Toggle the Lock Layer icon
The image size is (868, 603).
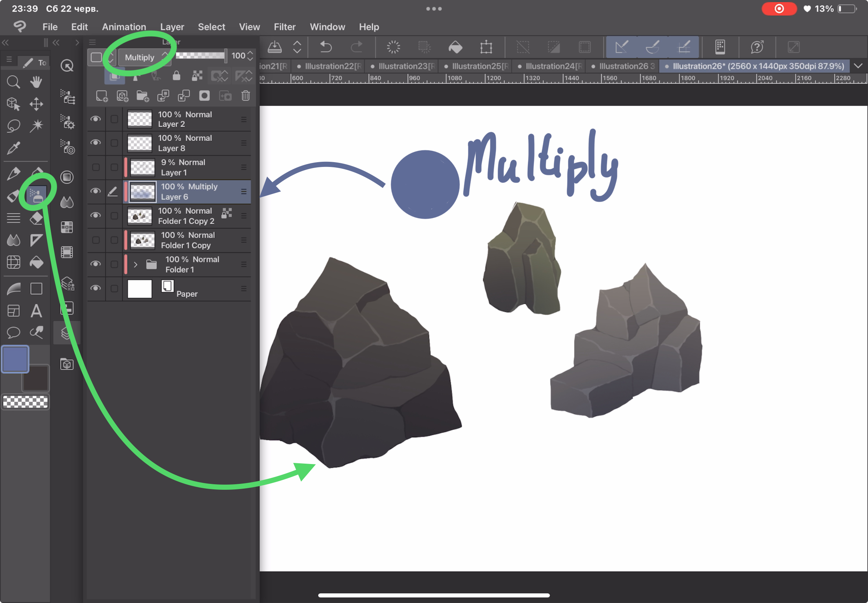(x=177, y=76)
